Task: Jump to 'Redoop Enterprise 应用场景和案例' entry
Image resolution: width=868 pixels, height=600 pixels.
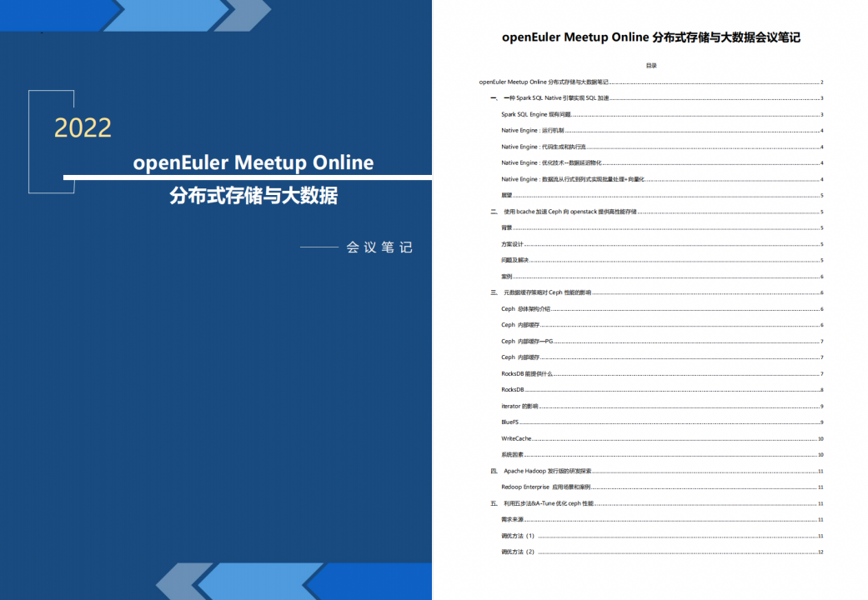Action: click(x=545, y=487)
